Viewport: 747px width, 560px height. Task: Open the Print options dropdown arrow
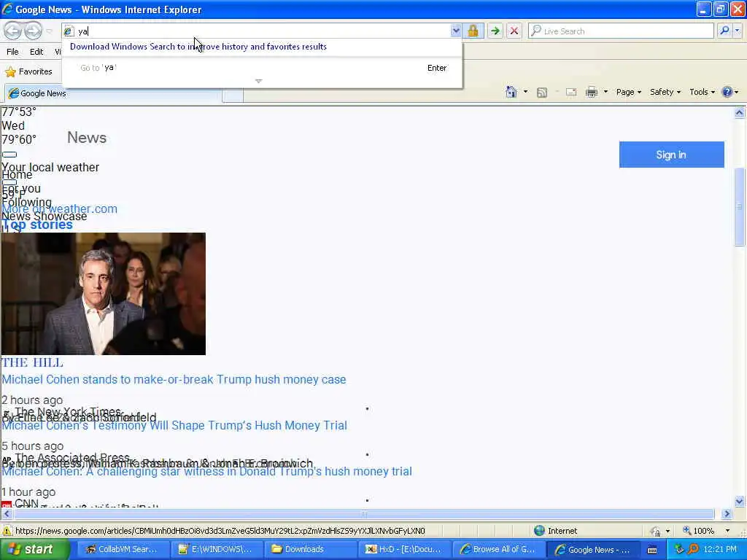point(605,92)
